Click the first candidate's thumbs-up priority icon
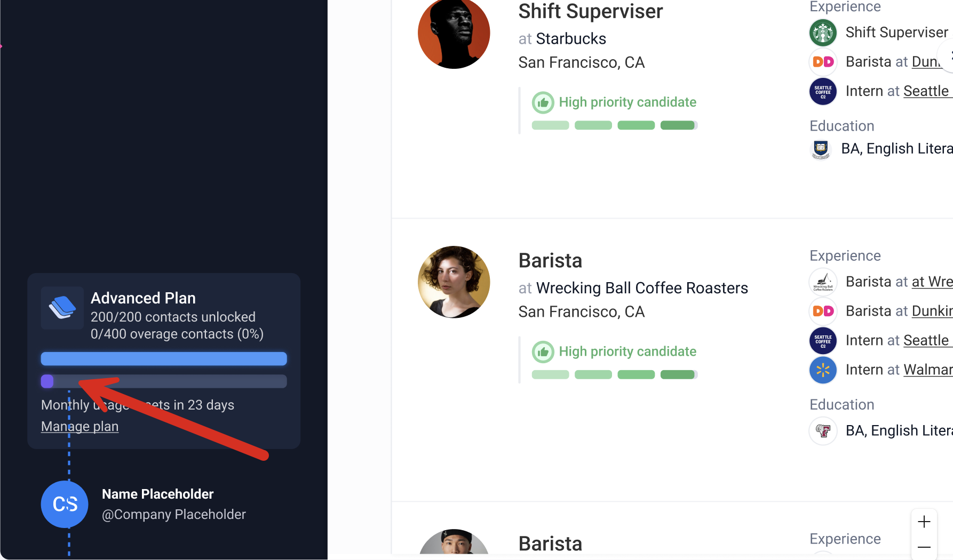The height and width of the screenshot is (560, 953). (543, 102)
